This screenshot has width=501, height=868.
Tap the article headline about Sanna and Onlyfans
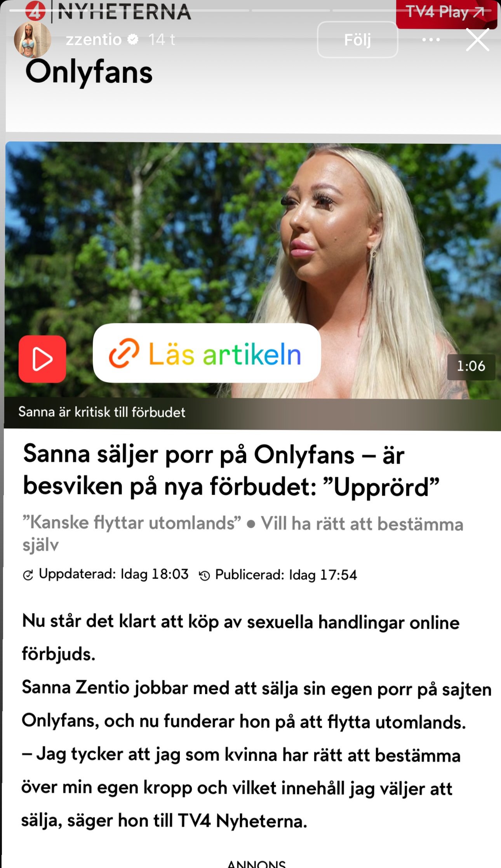231,470
